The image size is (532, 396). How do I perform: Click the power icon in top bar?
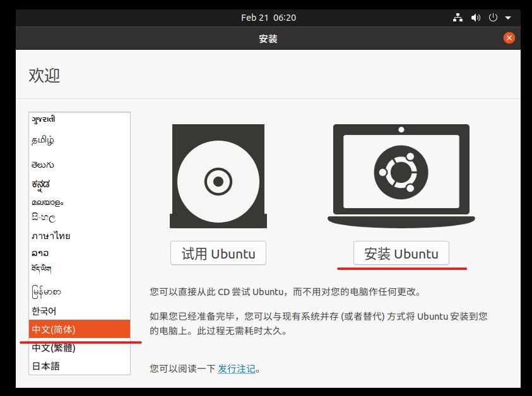[493, 18]
